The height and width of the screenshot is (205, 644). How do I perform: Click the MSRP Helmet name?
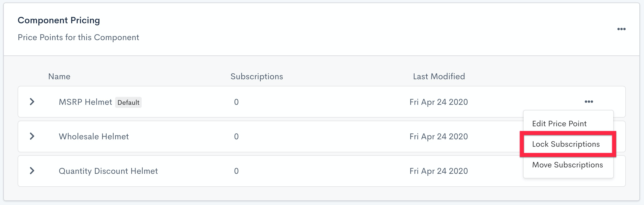[x=85, y=102]
